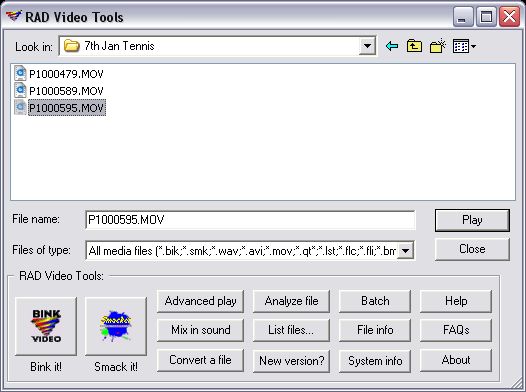526x392 pixels.
Task: Open the Batch tool
Action: coord(375,301)
